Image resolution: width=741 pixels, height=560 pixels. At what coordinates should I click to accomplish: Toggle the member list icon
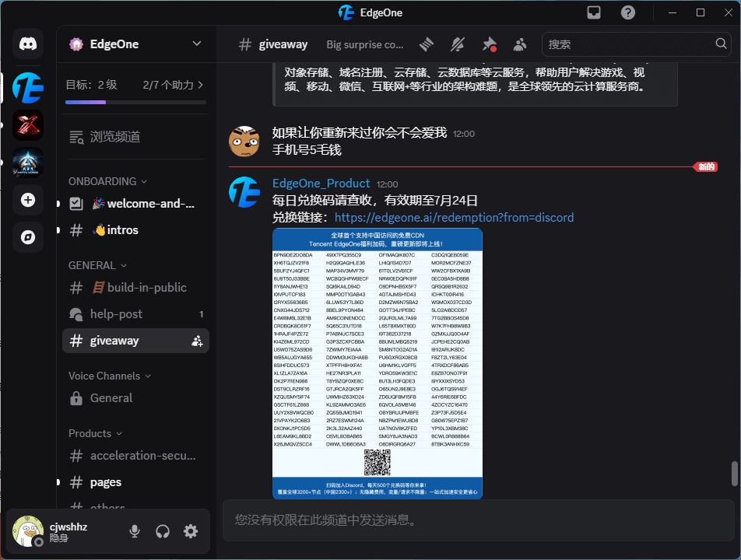520,44
